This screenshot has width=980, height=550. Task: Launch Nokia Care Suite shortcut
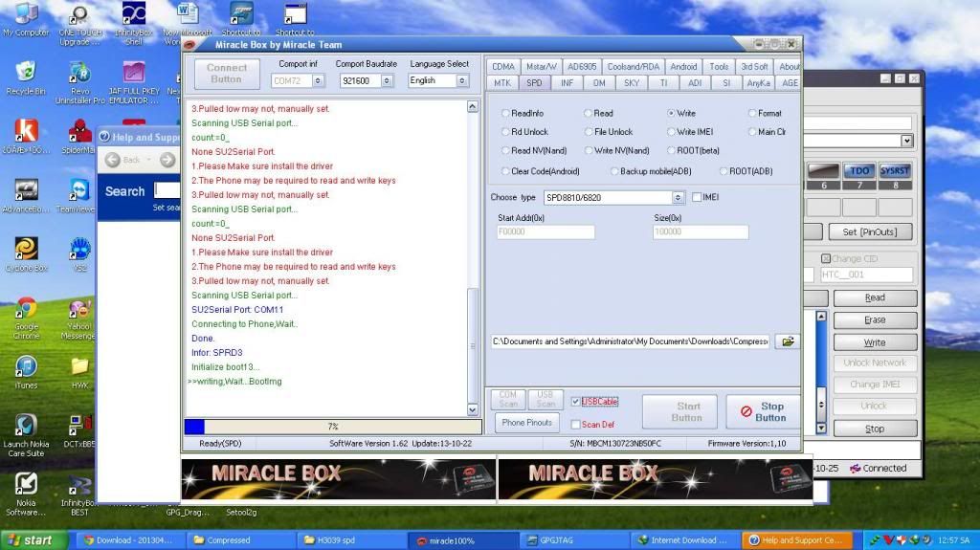coord(26,435)
